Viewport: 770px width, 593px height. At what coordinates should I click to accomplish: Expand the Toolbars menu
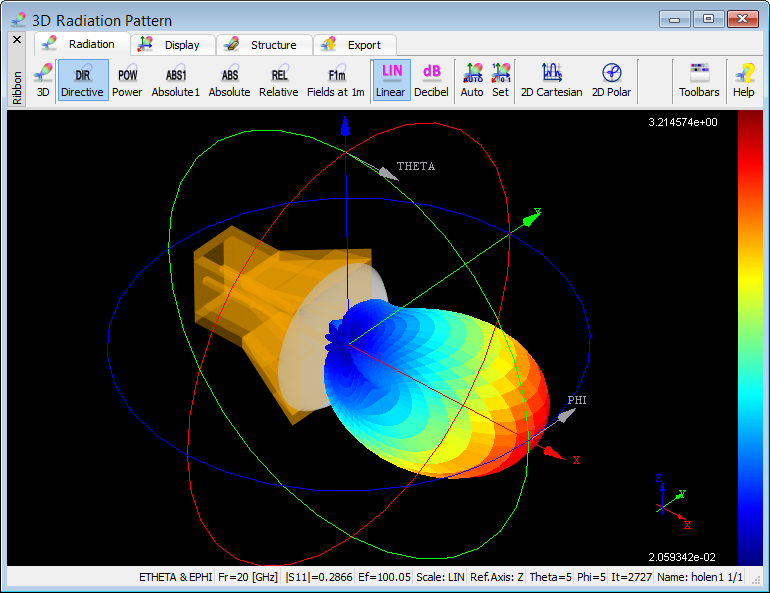pos(699,81)
